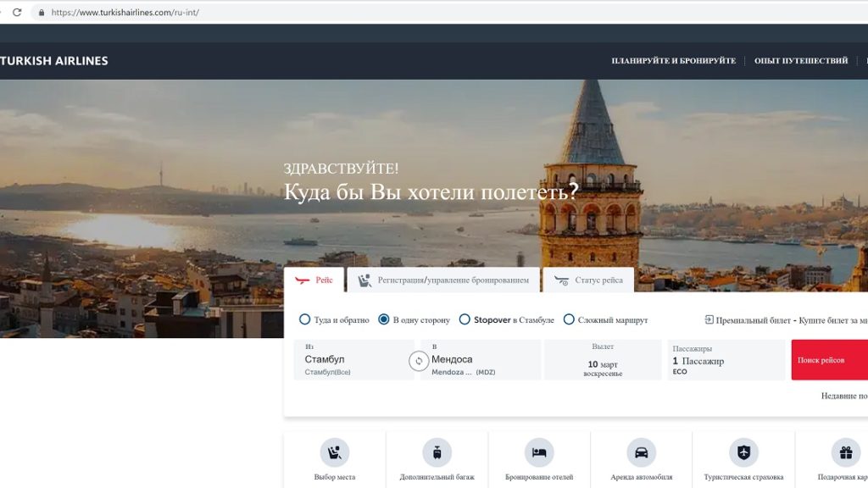
Task: Select the multi-city option (Сложный маршрут)
Action: point(569,319)
